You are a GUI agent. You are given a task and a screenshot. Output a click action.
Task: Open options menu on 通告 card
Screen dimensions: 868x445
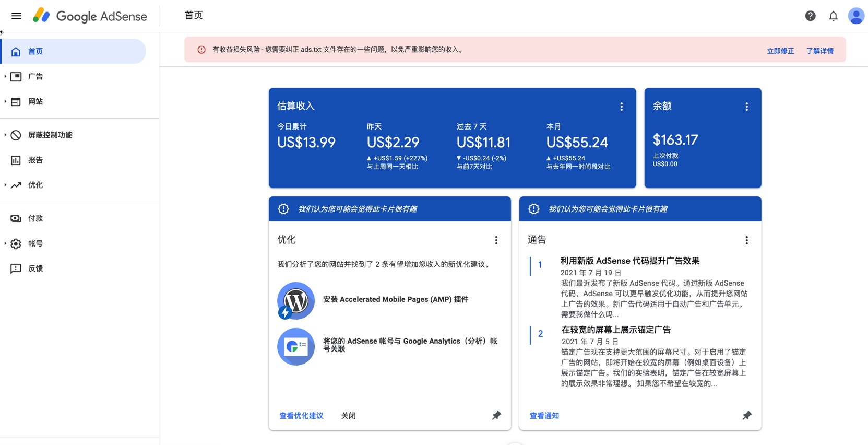click(x=746, y=240)
